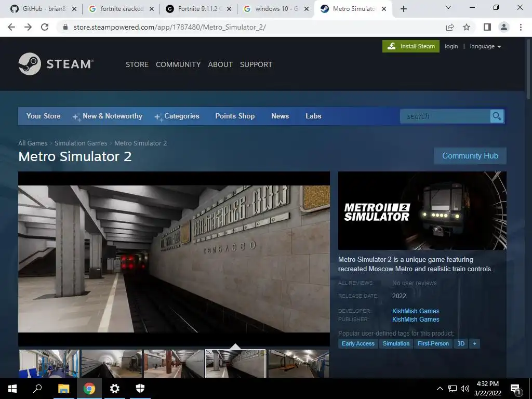Close the windows 10 Google tab

click(x=307, y=9)
